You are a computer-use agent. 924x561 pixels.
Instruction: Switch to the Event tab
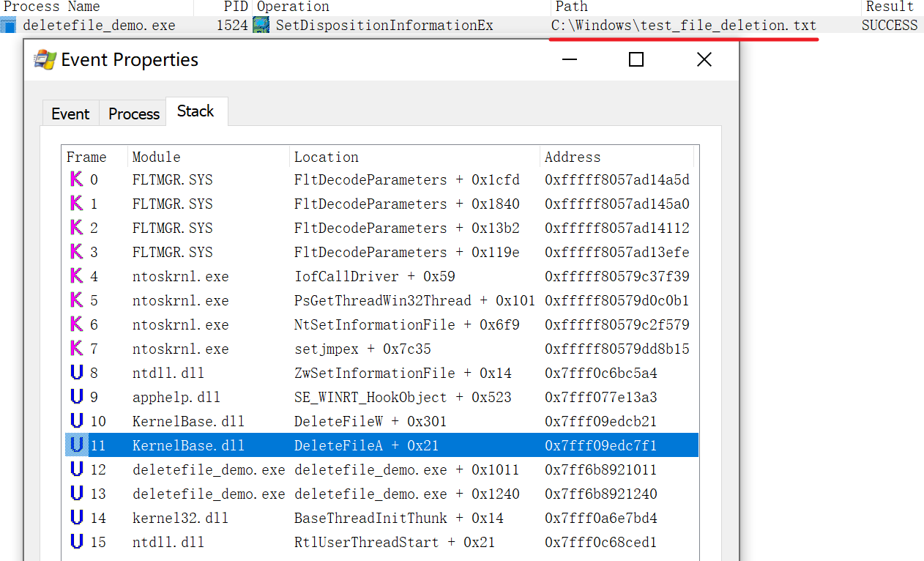coord(70,114)
